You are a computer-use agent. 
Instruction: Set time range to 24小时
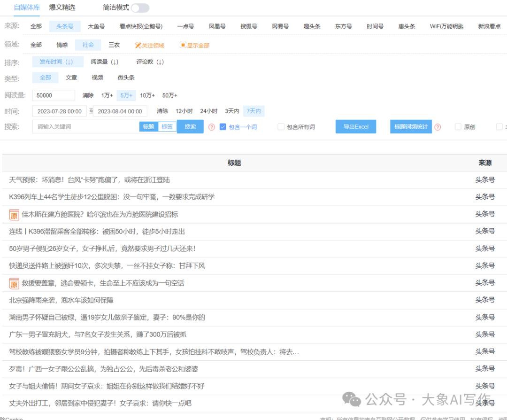208,111
